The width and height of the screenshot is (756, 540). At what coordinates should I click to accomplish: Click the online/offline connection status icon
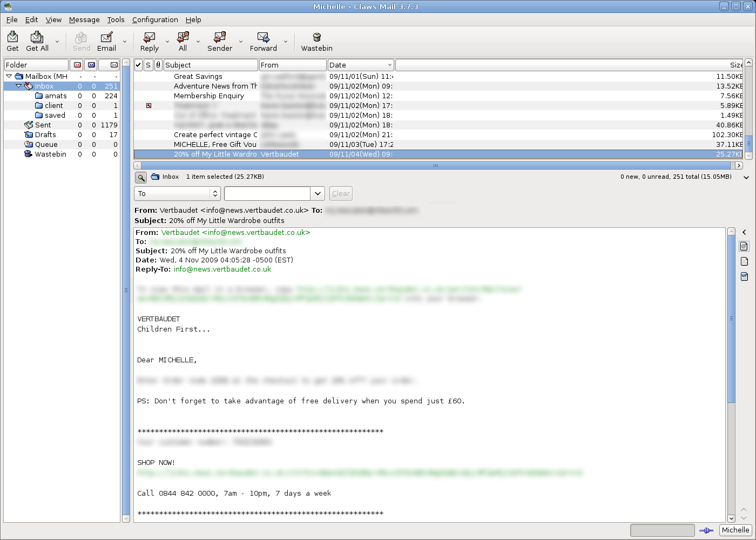point(706,530)
